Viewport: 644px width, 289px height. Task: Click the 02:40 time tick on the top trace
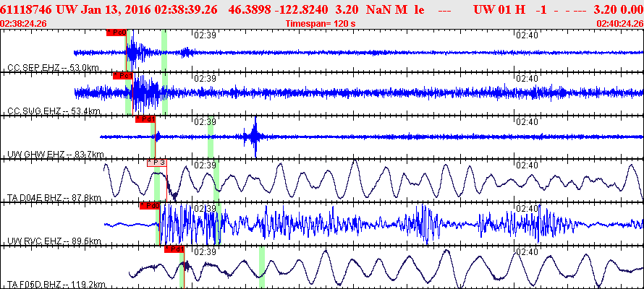coord(526,35)
